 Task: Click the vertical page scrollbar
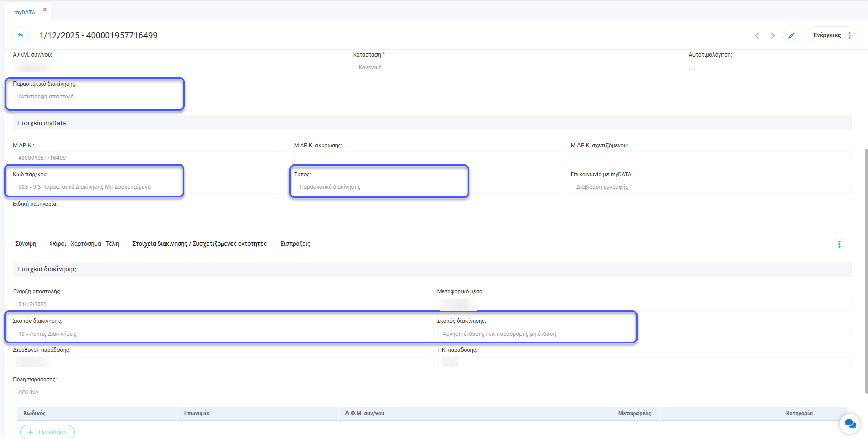coord(866,270)
